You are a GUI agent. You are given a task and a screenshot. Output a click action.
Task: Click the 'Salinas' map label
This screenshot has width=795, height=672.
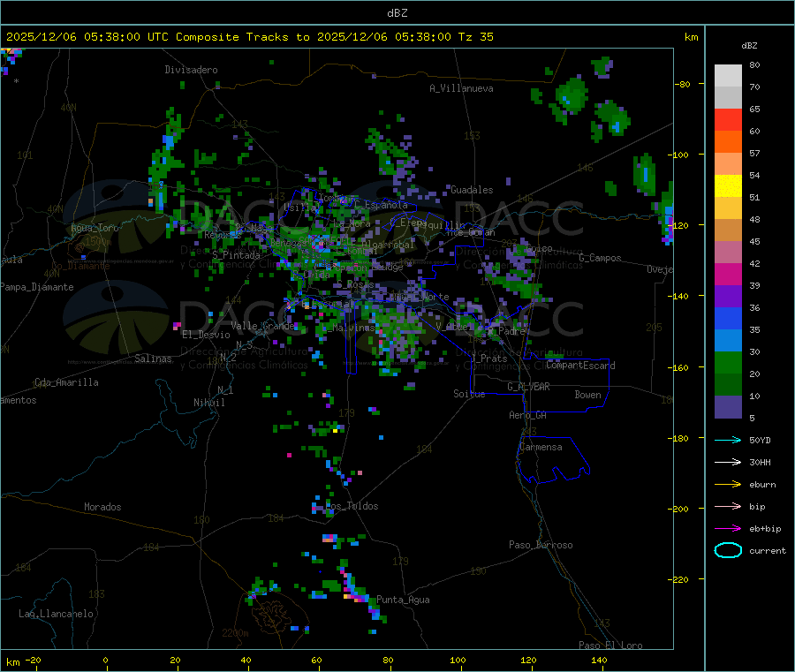(x=153, y=359)
